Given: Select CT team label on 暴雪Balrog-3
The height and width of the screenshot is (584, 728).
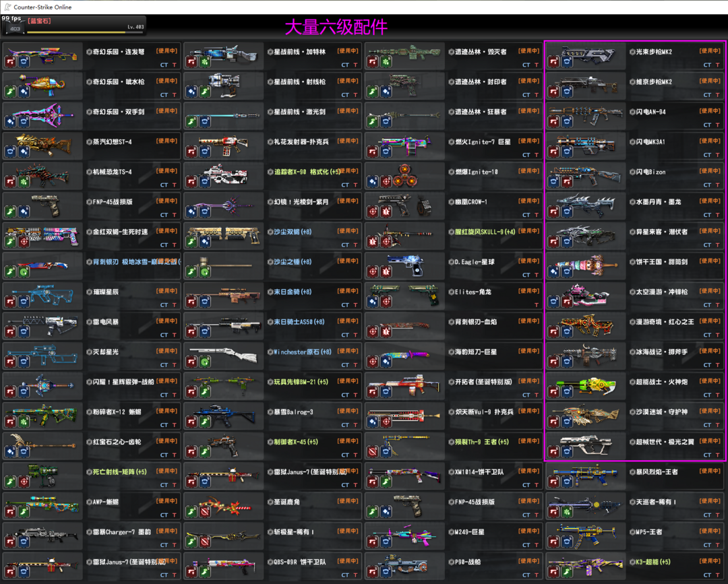Looking at the screenshot, I should [345, 425].
